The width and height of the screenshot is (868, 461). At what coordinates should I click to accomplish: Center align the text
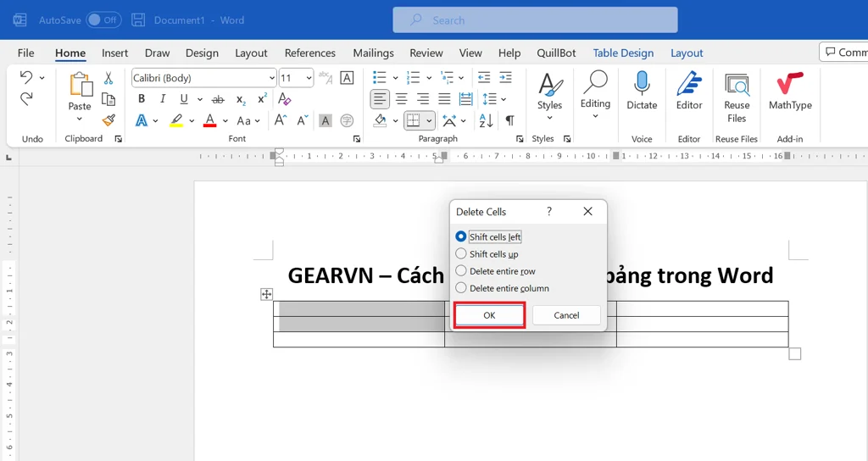click(401, 99)
